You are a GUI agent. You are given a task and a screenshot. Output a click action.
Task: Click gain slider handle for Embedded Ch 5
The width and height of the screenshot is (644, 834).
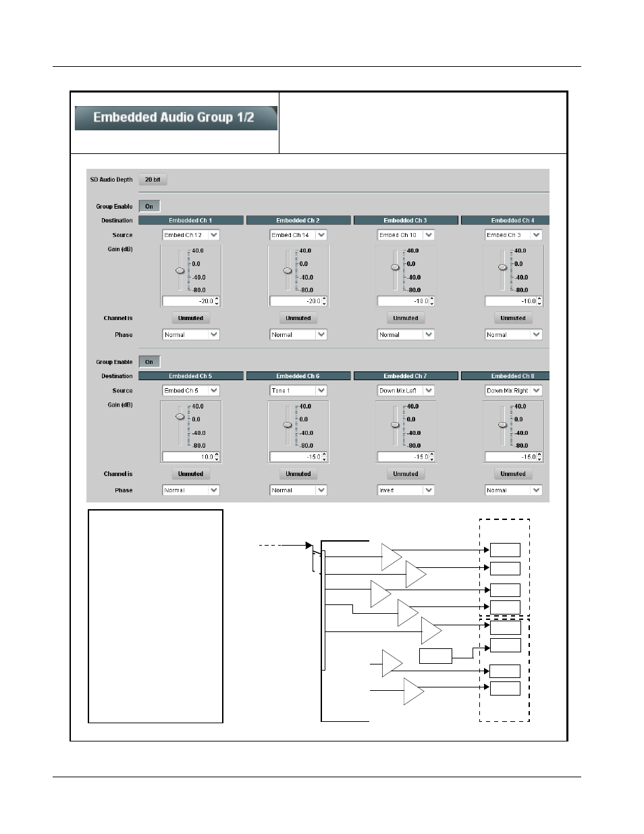pos(180,416)
